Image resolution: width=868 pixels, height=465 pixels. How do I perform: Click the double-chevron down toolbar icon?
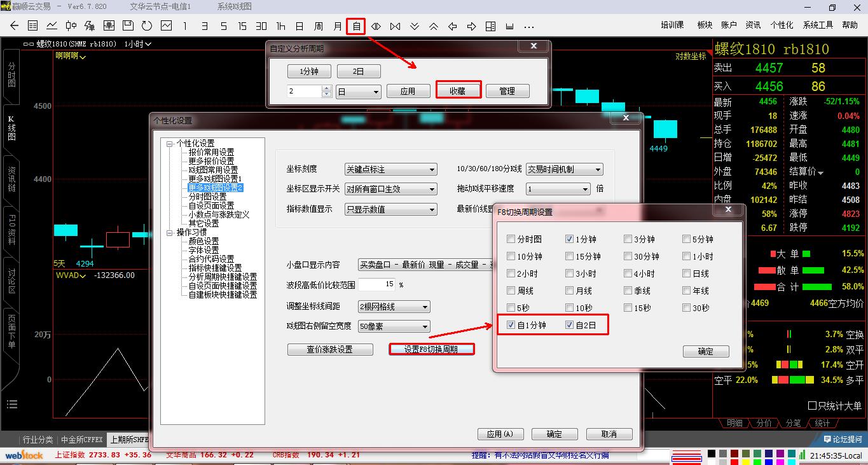[415, 26]
